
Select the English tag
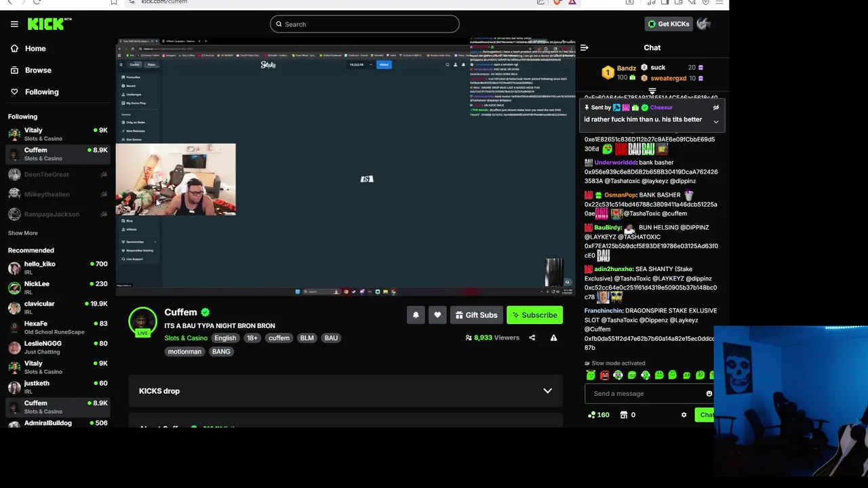[225, 338]
